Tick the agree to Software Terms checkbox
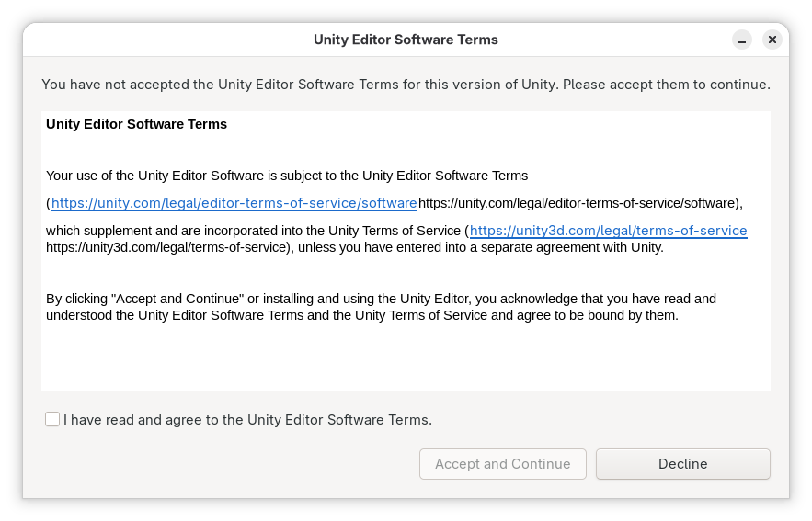This screenshot has height=521, width=812. 52,419
